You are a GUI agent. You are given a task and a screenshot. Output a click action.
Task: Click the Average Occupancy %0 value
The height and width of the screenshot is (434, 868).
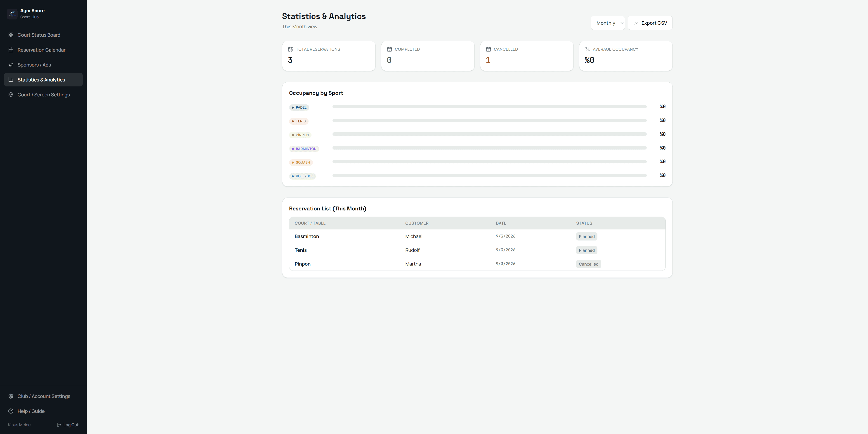tap(589, 60)
